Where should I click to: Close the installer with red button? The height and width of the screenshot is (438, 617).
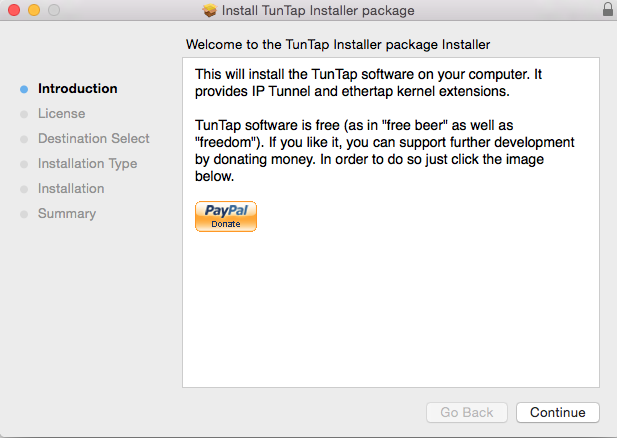click(14, 10)
